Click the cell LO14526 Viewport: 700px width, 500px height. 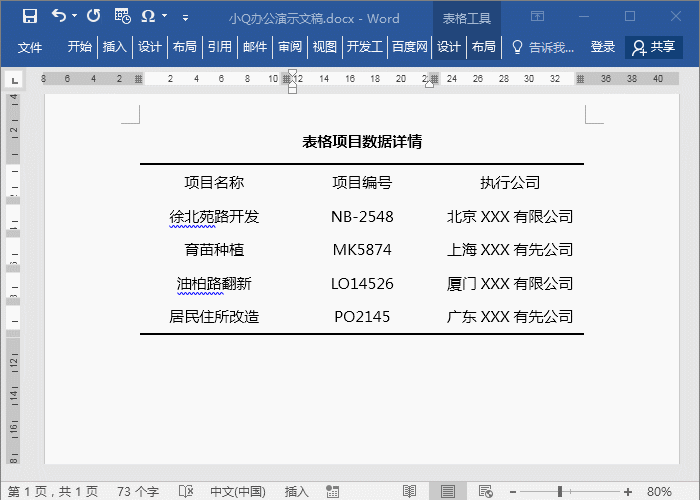coord(362,283)
